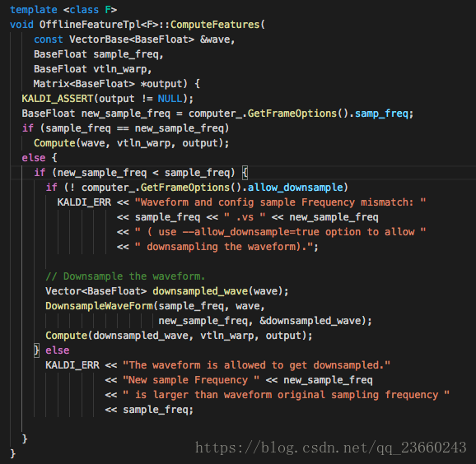This screenshot has height=464, width=476.
Task: Click '&downsampled_wave);' argument
Action: click(315, 321)
